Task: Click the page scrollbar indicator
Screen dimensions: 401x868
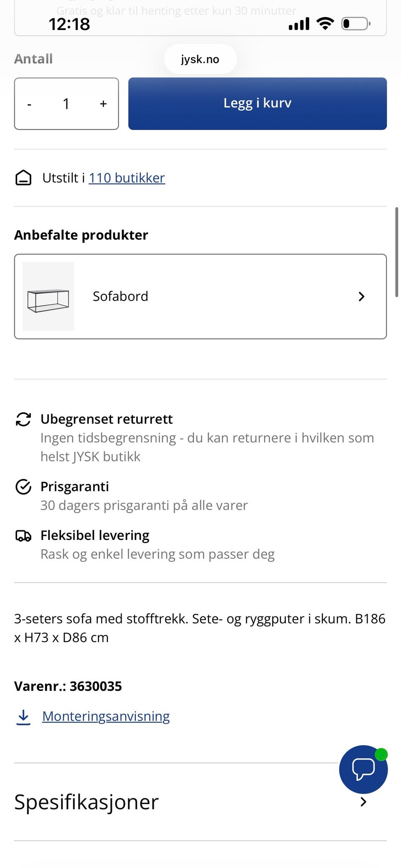Action: pos(396,252)
